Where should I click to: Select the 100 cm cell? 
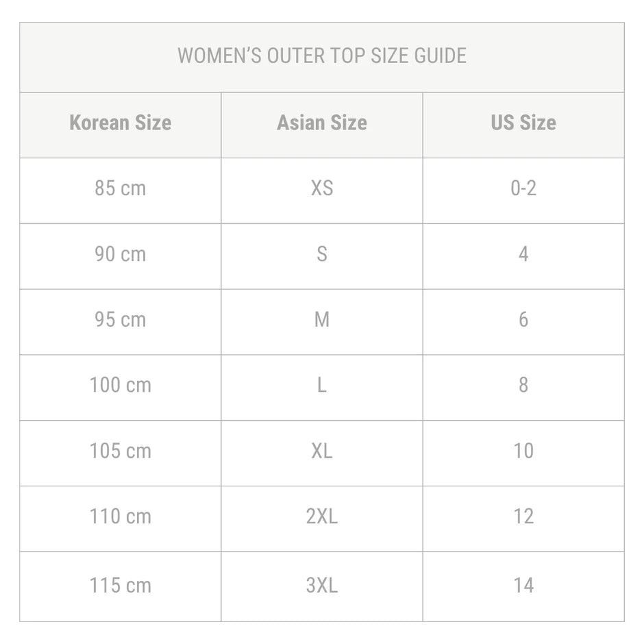click(x=121, y=385)
